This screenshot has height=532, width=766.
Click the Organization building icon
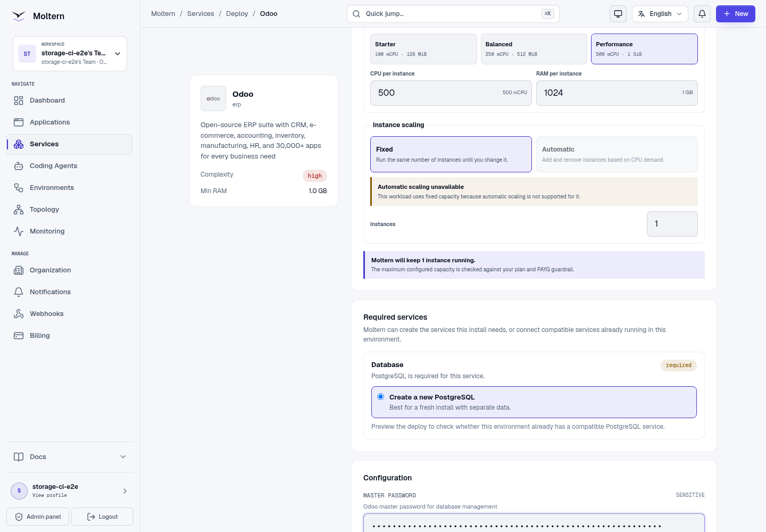pos(19,270)
